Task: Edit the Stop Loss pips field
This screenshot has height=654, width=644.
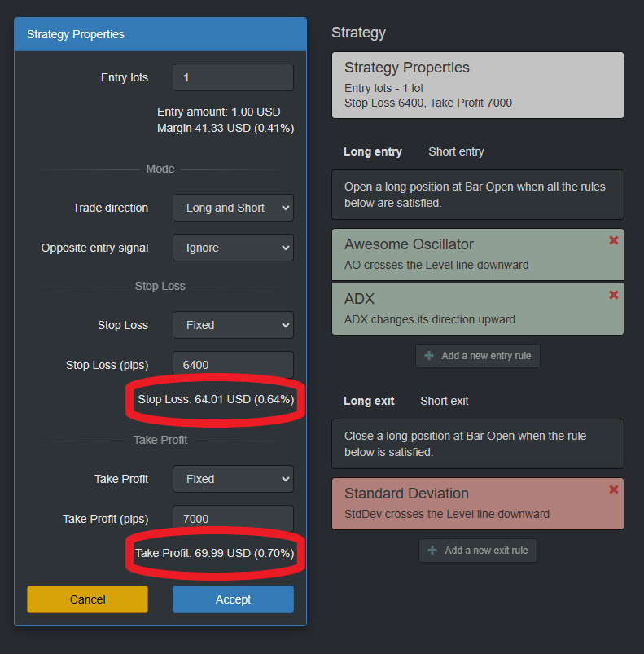Action: coord(233,365)
